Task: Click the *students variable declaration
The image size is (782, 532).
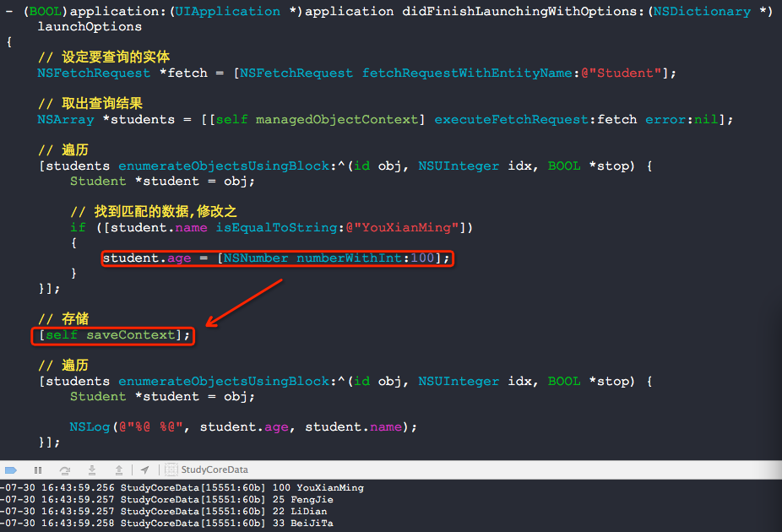Action: (x=138, y=120)
